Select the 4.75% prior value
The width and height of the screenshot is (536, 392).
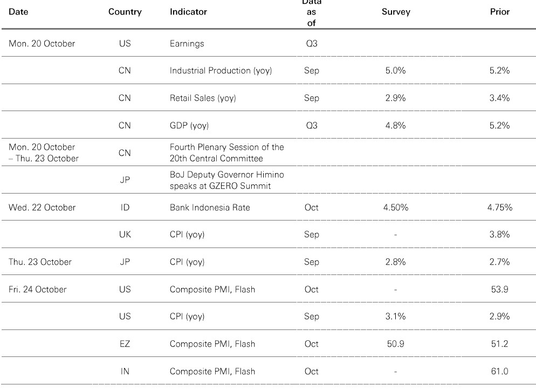(499, 208)
